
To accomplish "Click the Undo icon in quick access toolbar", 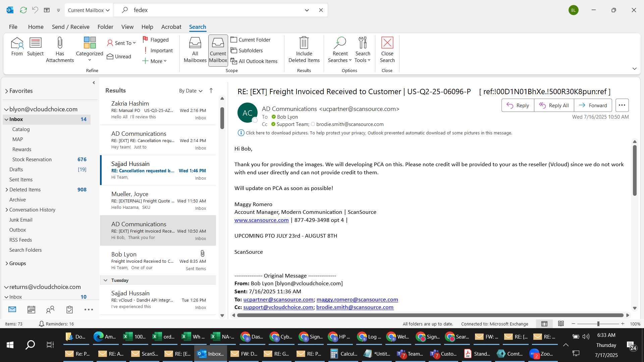I will pos(35,10).
